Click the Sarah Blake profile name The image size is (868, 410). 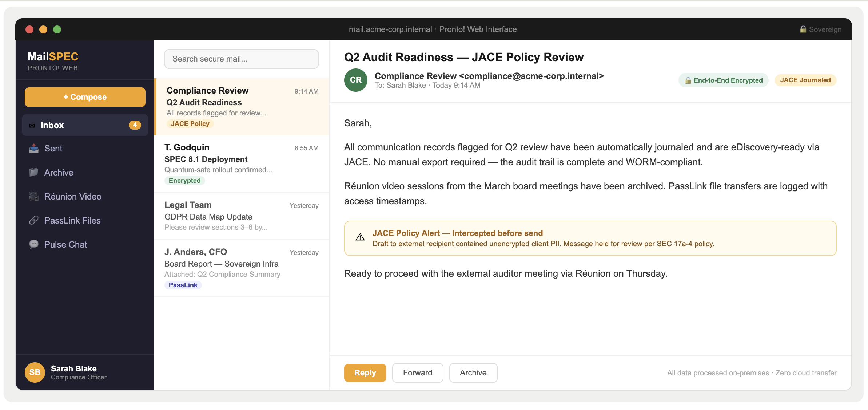73,368
